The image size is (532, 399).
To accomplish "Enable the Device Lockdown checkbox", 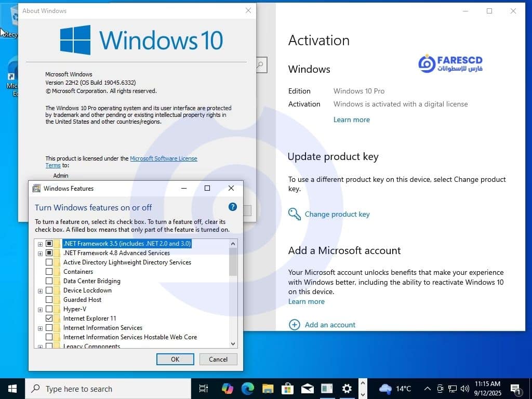I will (x=49, y=290).
